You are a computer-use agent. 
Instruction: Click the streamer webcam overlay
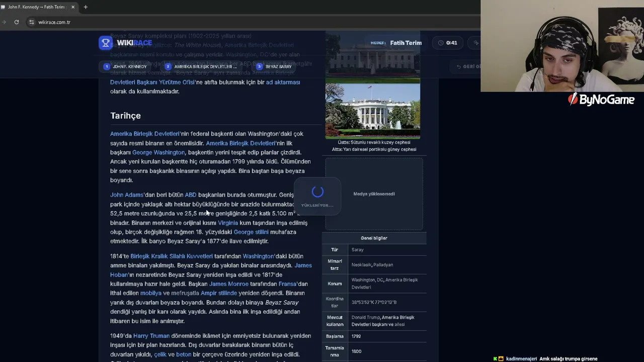(x=562, y=46)
